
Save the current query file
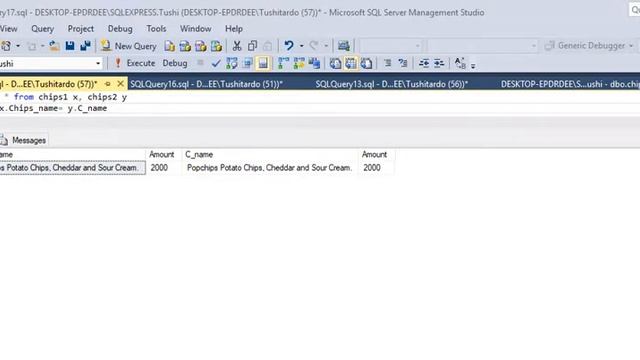pos(70,46)
